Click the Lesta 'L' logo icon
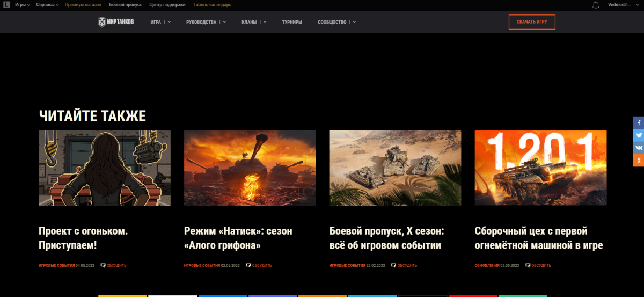The height and width of the screenshot is (298, 644). pos(6,4)
